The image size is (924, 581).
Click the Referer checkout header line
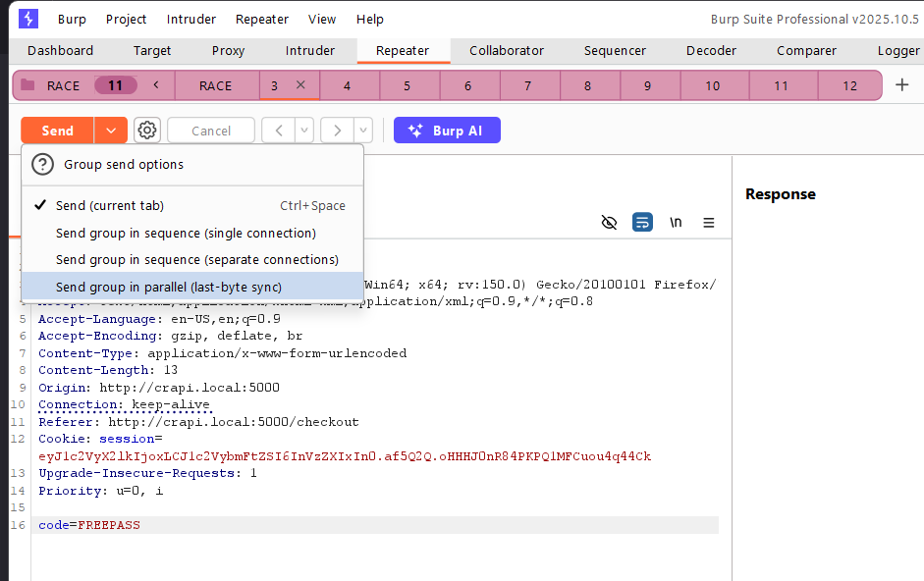click(x=198, y=422)
